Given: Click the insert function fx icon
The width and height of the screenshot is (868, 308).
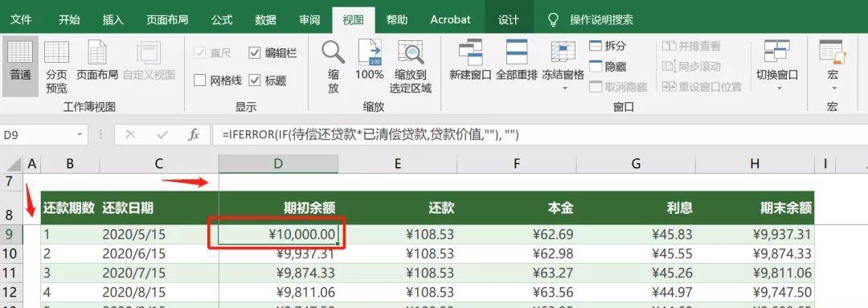Looking at the screenshot, I should tap(194, 134).
